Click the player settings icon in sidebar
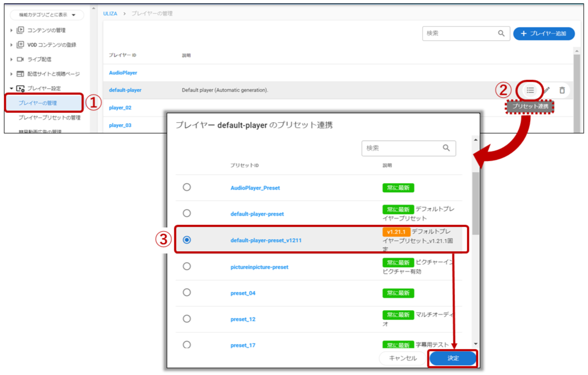588x375 pixels. [21, 89]
